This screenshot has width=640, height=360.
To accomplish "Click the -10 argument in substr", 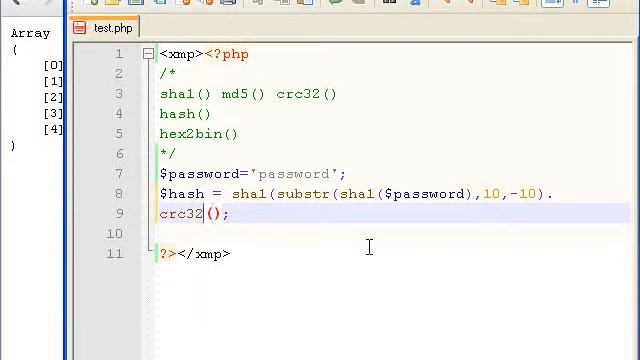I will pos(523,194).
